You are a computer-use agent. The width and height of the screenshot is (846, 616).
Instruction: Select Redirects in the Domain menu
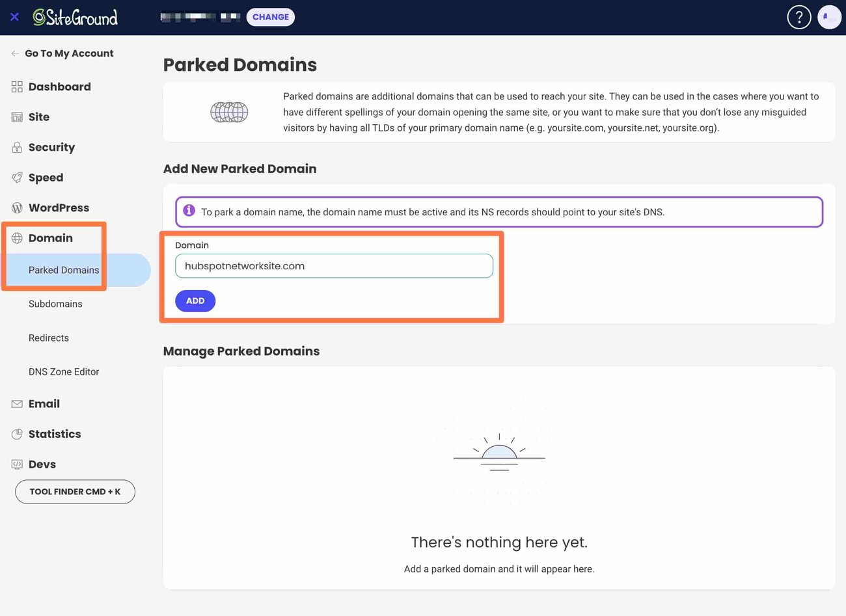point(48,338)
